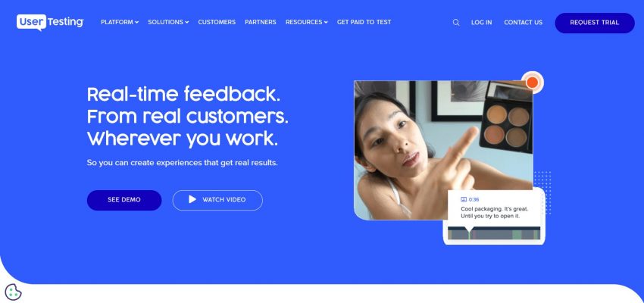644x303 pixels.
Task: Click the Log In link
Action: pos(481,23)
